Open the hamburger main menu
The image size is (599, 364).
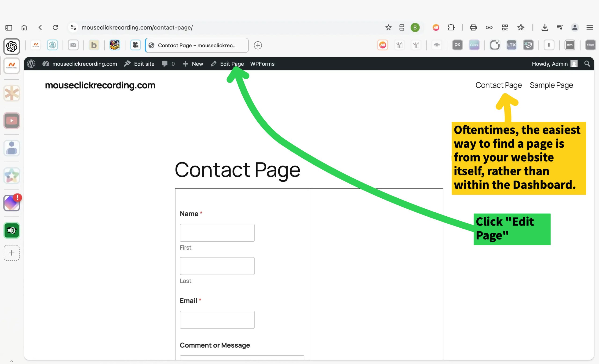[590, 27]
